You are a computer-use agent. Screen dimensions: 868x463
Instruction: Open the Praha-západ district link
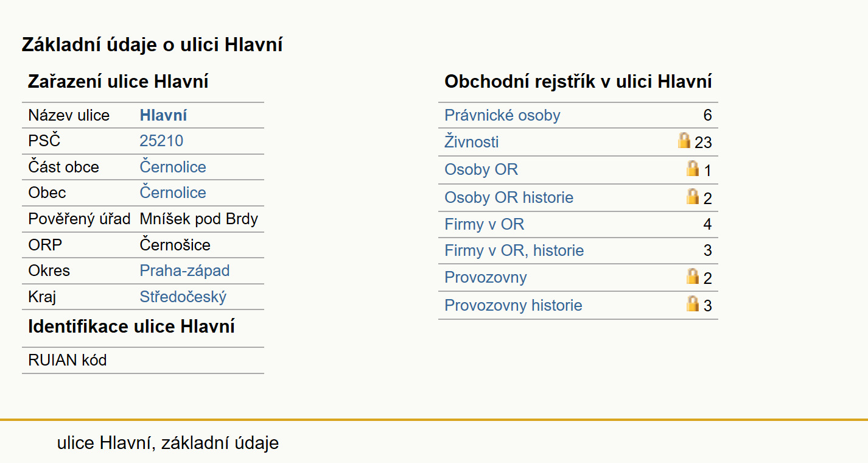pyautogui.click(x=184, y=270)
